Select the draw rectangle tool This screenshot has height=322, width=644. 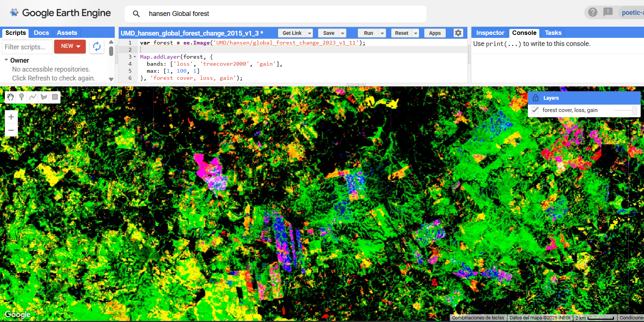click(55, 97)
